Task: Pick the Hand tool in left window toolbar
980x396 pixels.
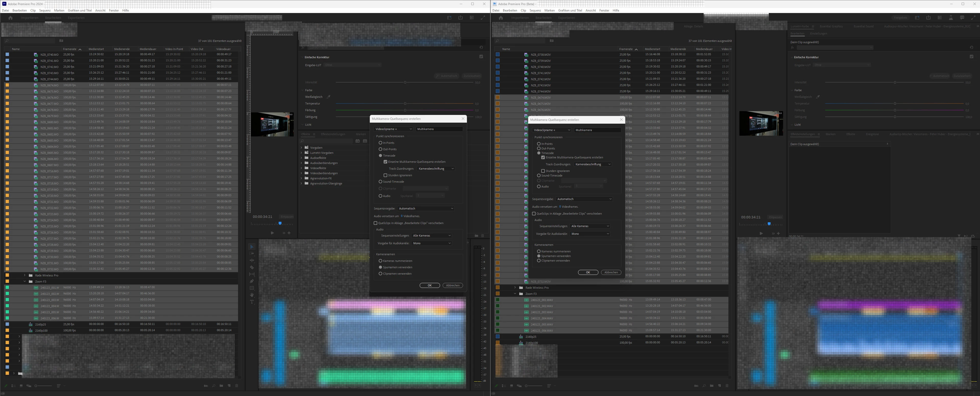Action: pos(252,295)
